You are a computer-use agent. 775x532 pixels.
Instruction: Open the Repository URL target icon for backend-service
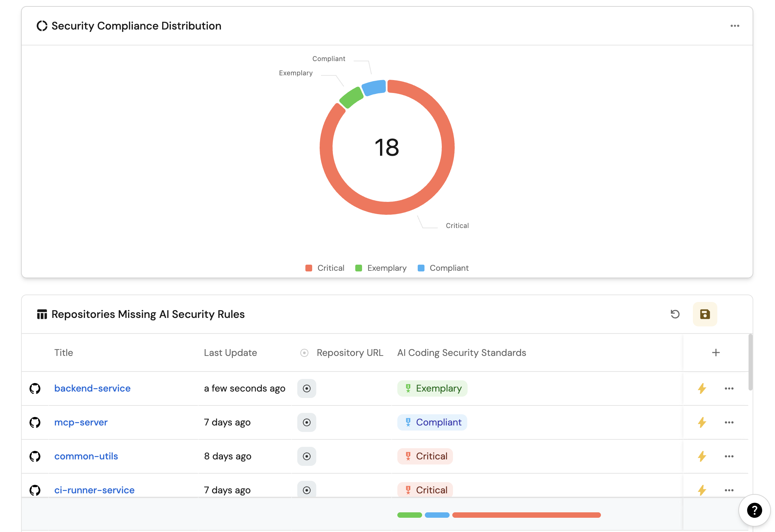point(306,388)
